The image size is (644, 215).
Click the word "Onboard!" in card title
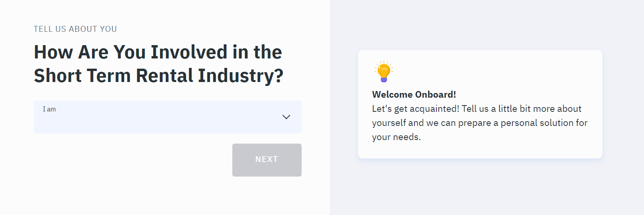[435, 95]
